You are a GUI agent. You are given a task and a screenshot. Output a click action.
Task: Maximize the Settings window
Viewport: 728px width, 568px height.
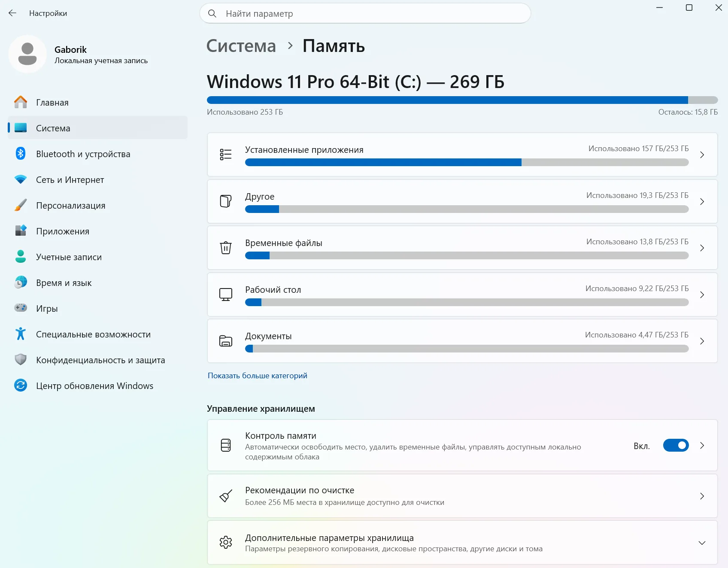point(689,8)
